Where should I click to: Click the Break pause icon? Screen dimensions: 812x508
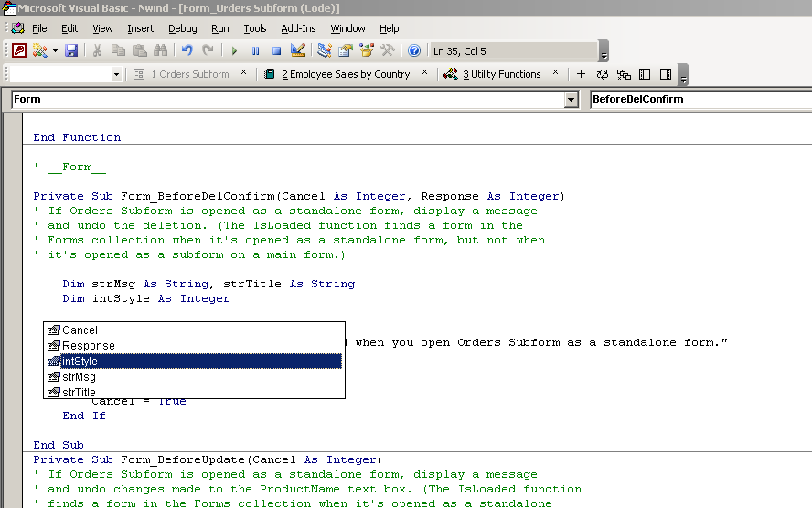pyautogui.click(x=255, y=51)
